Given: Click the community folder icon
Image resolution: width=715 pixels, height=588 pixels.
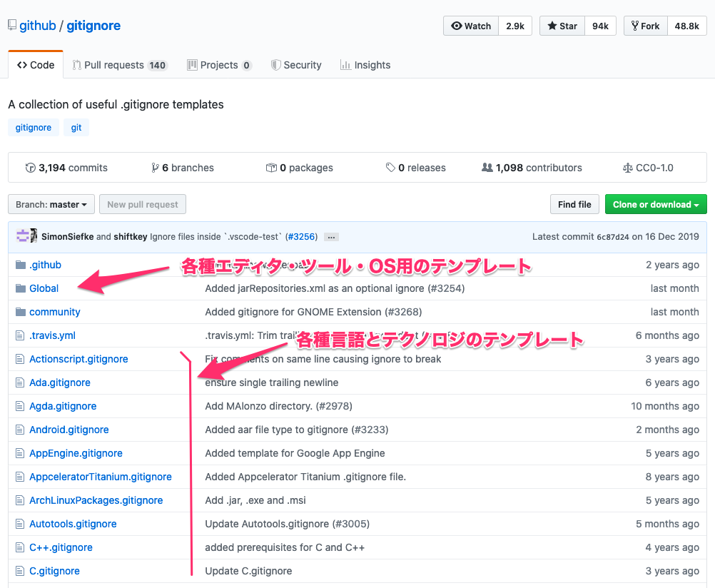Looking at the screenshot, I should pos(21,312).
